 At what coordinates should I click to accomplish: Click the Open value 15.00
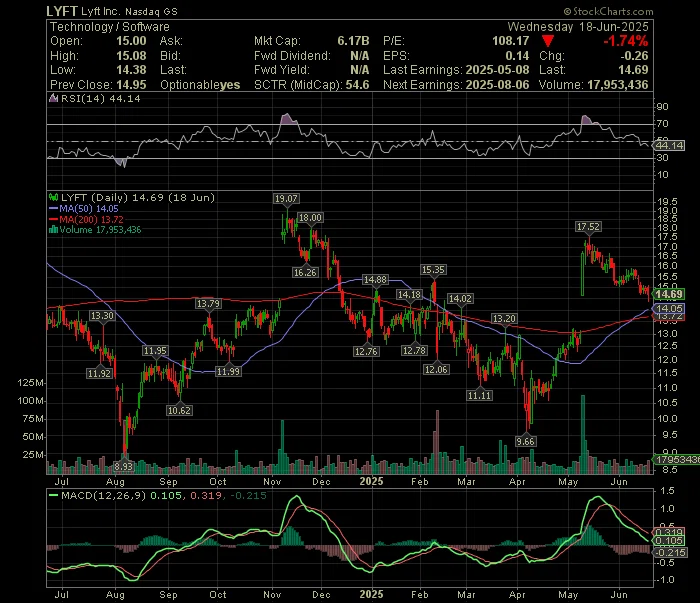131,41
